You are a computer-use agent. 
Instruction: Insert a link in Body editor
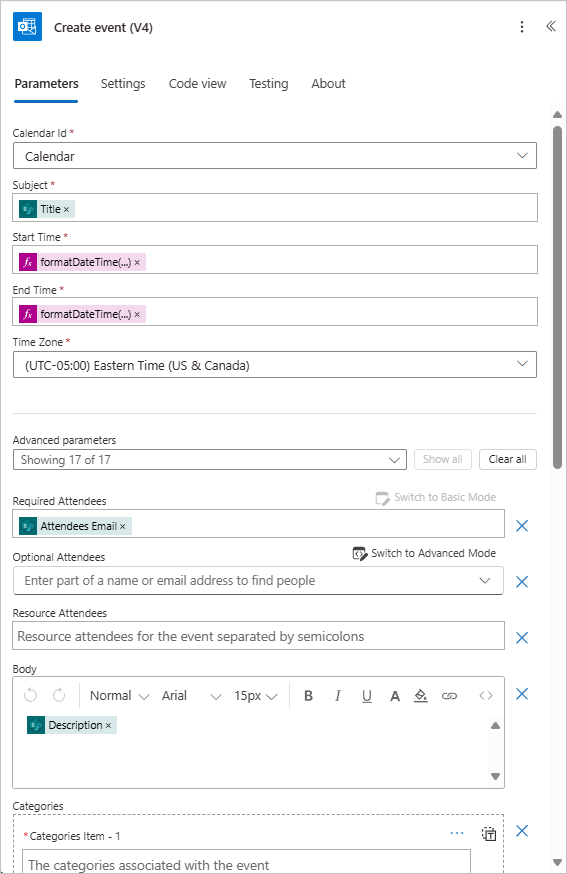449,696
